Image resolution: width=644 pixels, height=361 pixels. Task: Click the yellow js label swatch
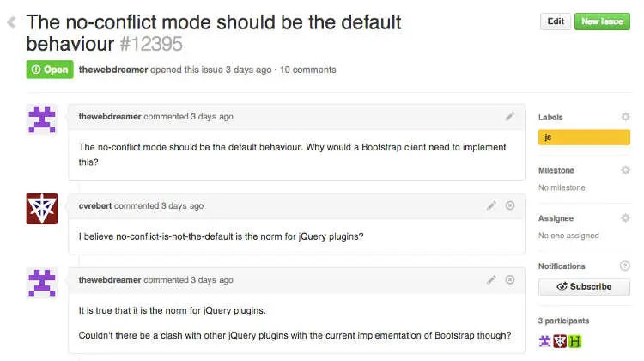point(584,137)
